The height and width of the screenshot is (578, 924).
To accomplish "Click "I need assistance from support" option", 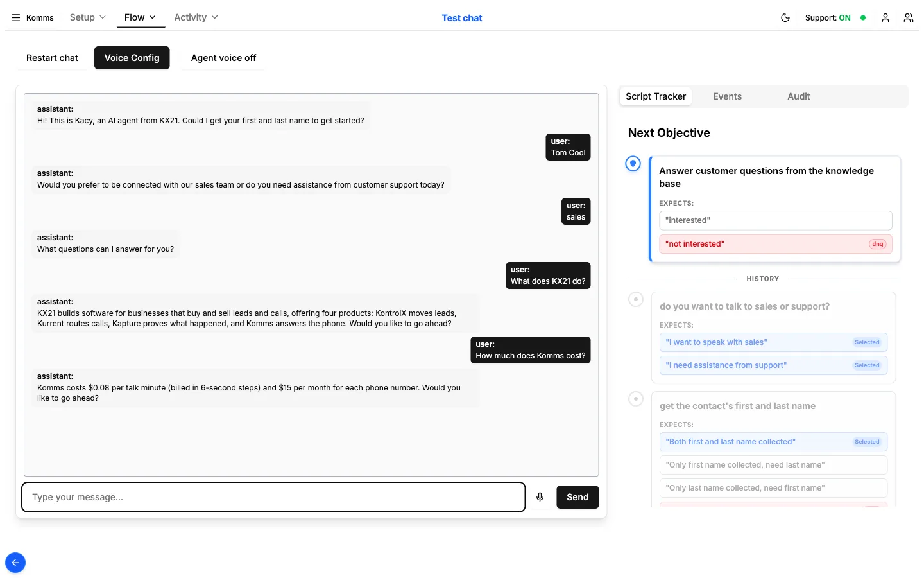I will [773, 365].
